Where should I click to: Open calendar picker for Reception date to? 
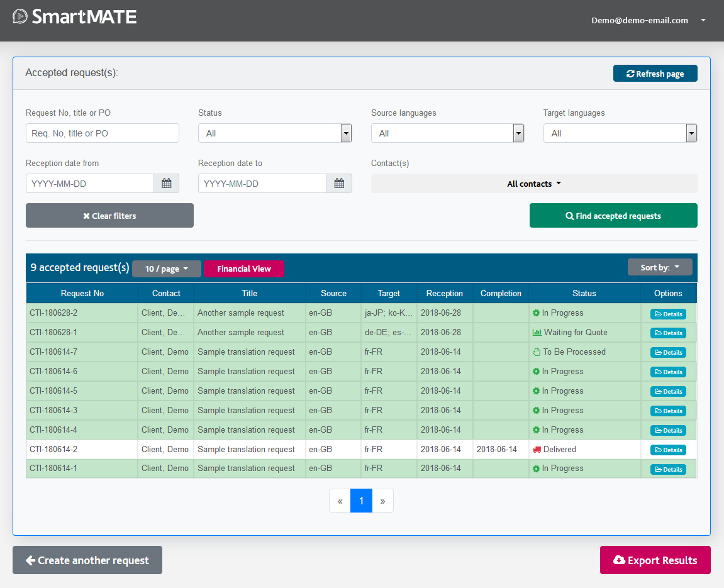click(x=339, y=184)
